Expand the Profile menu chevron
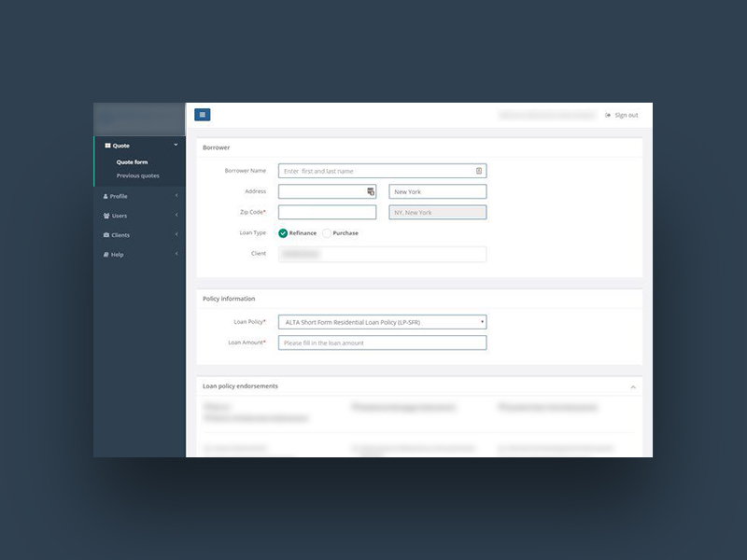The width and height of the screenshot is (747, 560). click(176, 196)
